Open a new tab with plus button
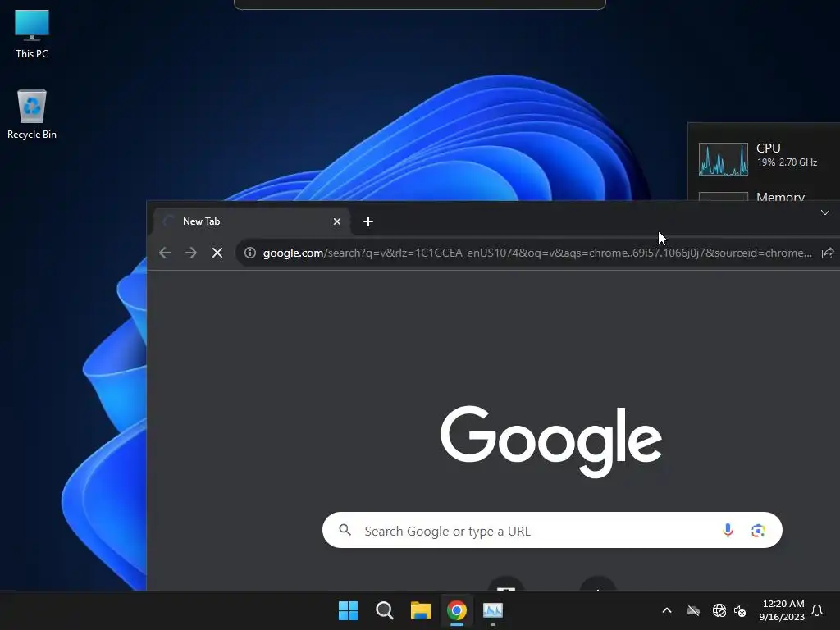The image size is (840, 630). point(368,221)
